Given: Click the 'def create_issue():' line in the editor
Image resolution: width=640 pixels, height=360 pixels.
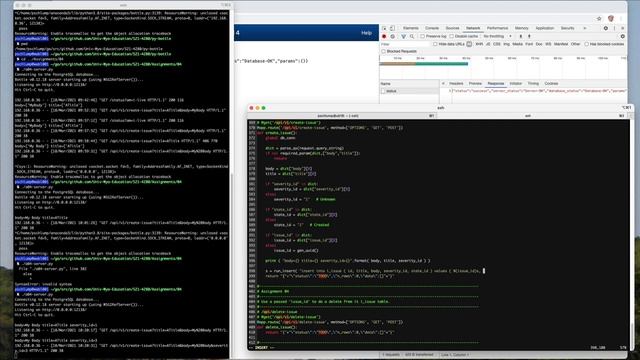Looking at the screenshot, I should tap(278, 133).
